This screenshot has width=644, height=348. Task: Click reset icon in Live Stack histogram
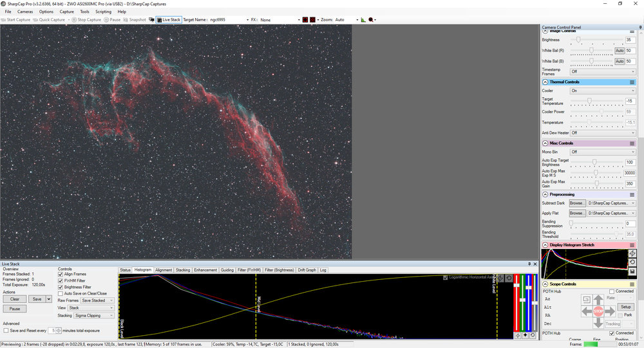pos(509,279)
